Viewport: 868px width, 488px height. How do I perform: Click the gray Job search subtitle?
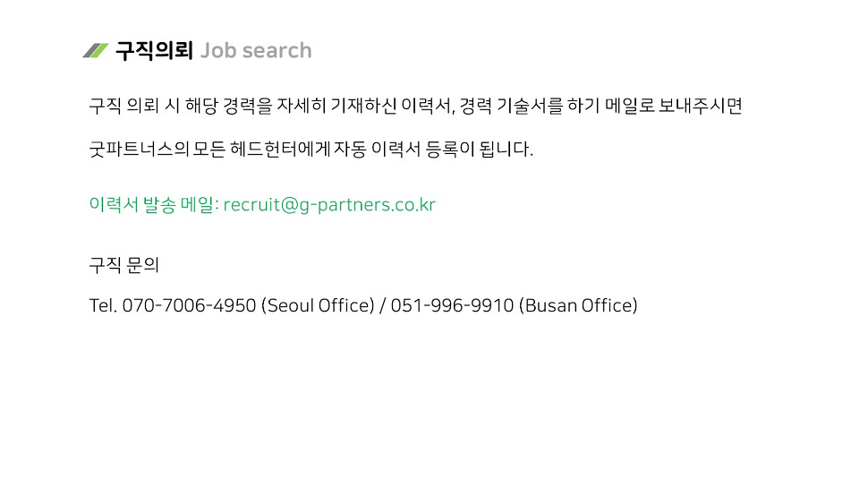coord(256,50)
